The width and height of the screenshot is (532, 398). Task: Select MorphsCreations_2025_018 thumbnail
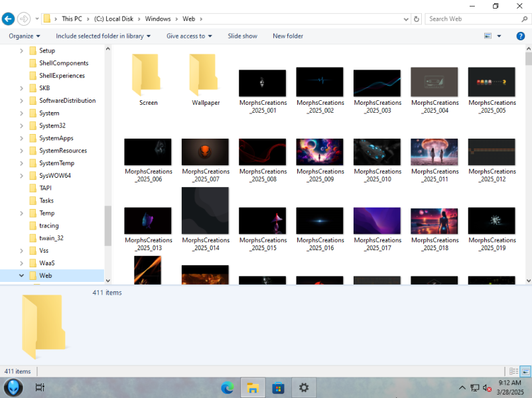point(434,222)
